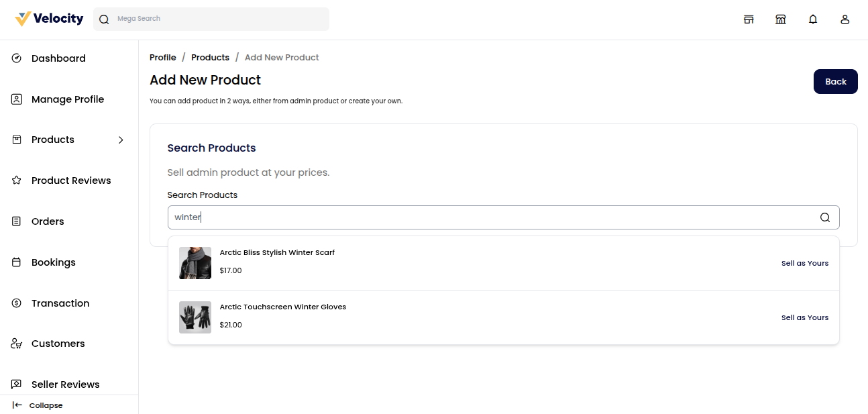Viewport: 868px width, 414px height.
Task: Click the Transaction dollar icon in sidebar
Action: tap(17, 303)
